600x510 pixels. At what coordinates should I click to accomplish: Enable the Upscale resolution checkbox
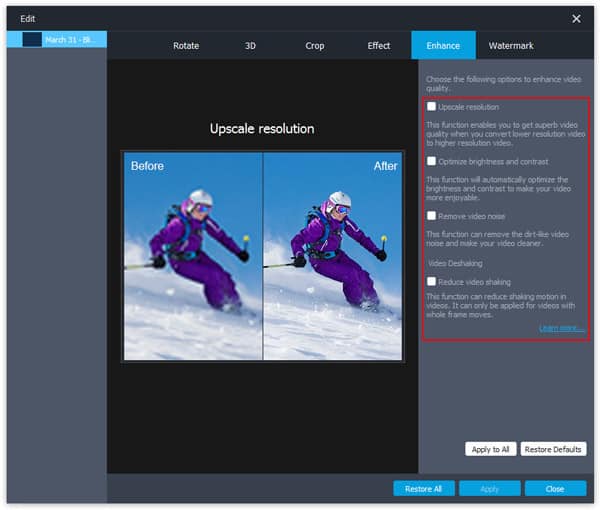pos(432,106)
